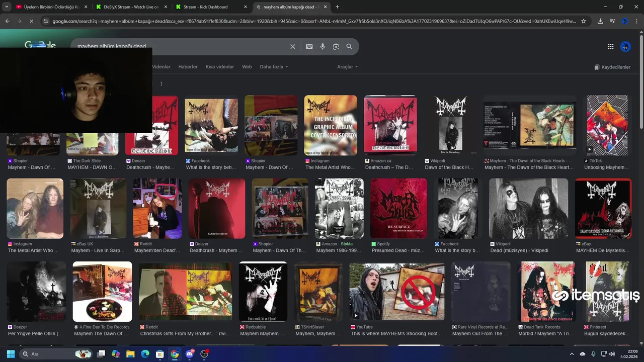Open the Redbubble Mayhem image result
Screen dimensions: 644x362
click(263, 292)
